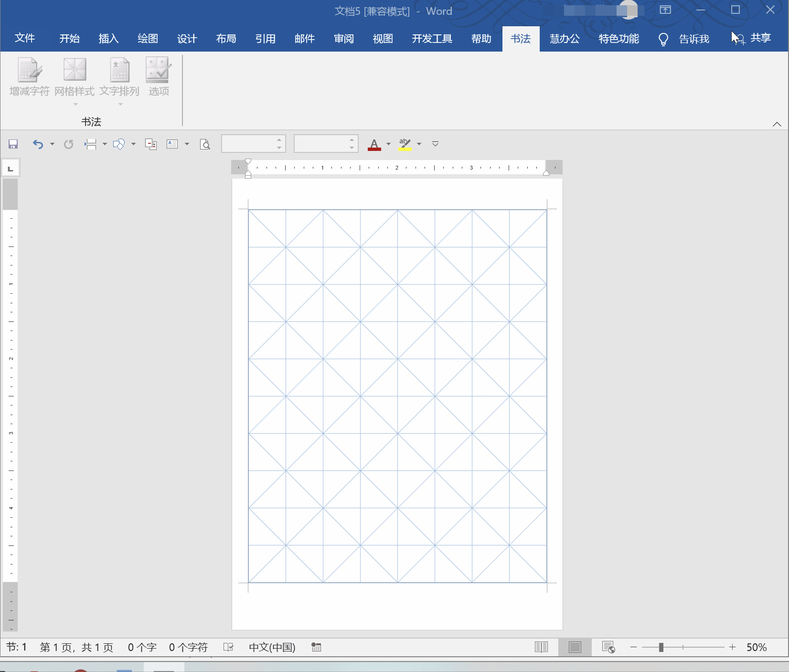Click the Shapes icon in toolbar
The image size is (789, 672).
(119, 144)
